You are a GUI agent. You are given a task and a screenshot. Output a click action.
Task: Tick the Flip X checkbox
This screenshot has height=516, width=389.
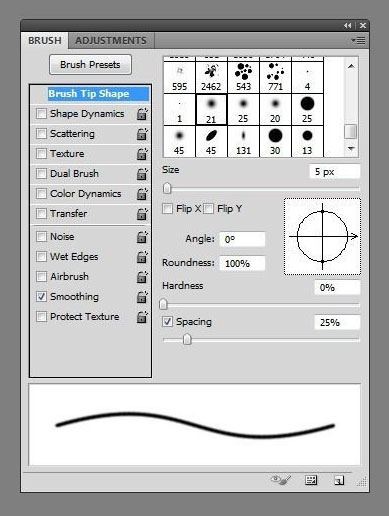167,209
